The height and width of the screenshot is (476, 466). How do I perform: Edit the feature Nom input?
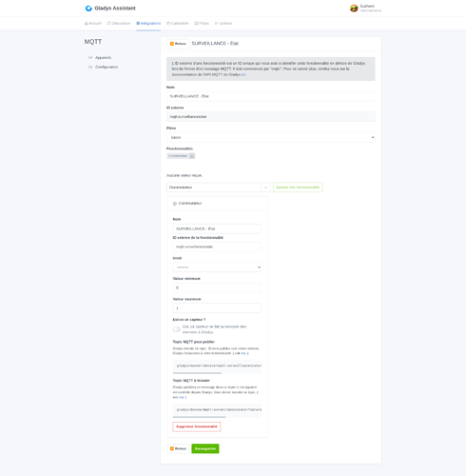coord(217,228)
